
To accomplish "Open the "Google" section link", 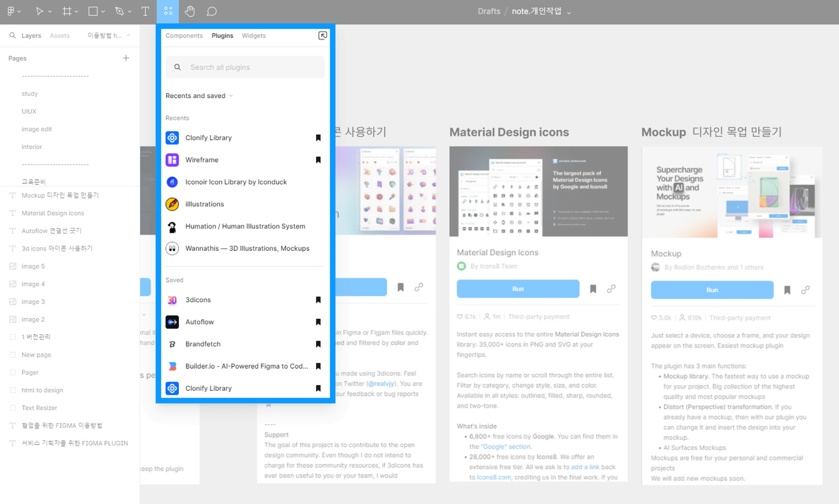I will pos(505,447).
